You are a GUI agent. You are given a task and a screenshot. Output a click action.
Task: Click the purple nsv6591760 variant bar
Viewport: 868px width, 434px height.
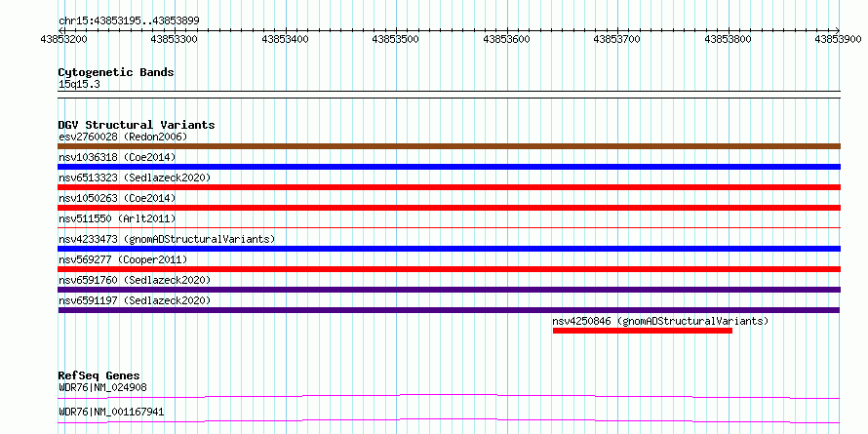449,290
